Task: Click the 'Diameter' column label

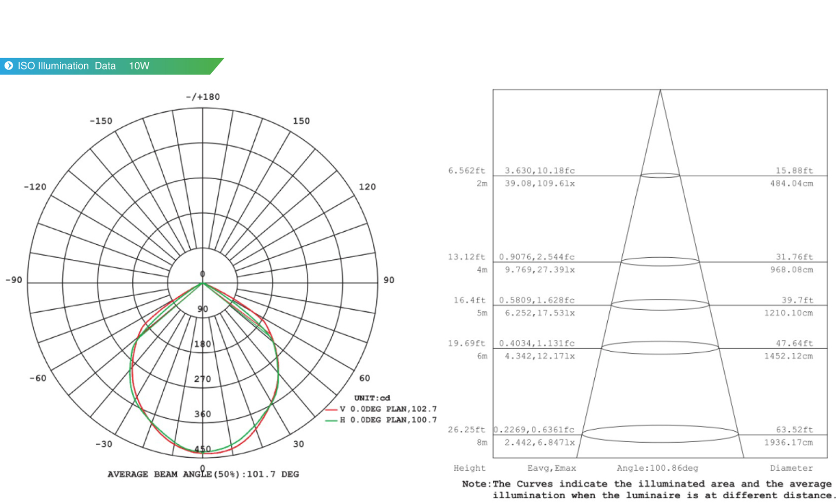Action: 792,468
